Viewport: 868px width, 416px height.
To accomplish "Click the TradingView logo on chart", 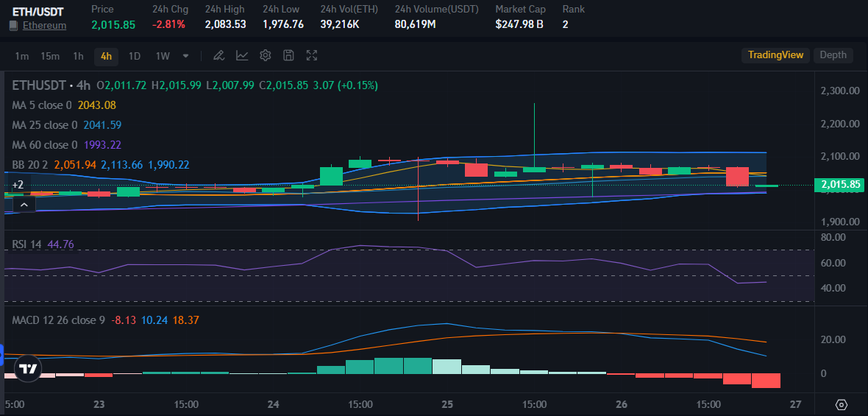I will 28,368.
